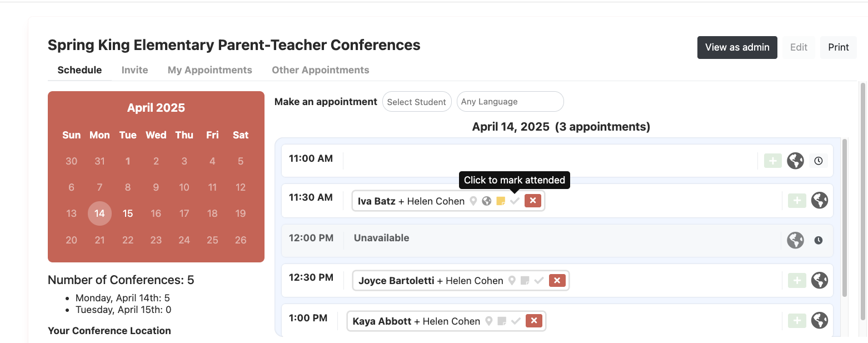This screenshot has height=343, width=868.
Task: Click the clock icon in the 11:00 AM slot
Action: [x=818, y=161]
